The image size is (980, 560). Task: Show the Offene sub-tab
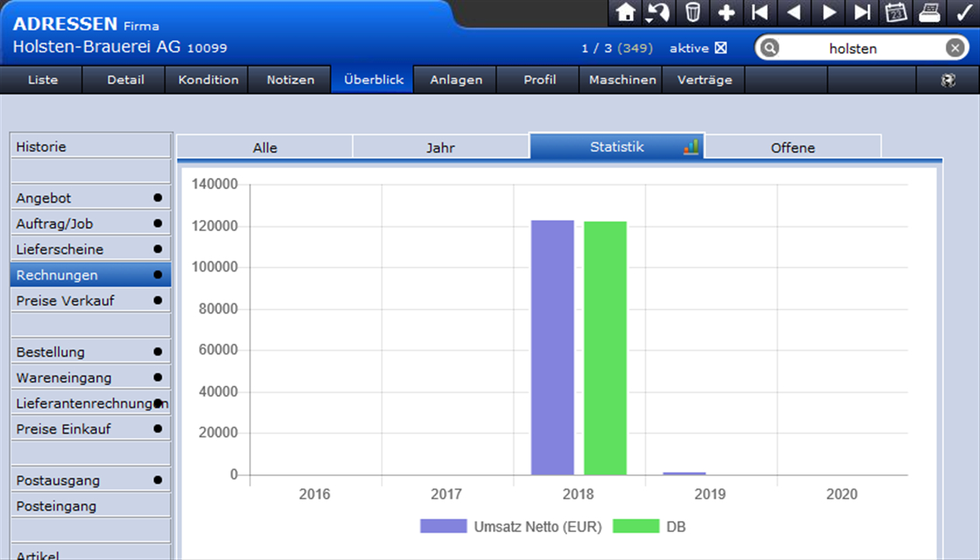[x=793, y=147]
